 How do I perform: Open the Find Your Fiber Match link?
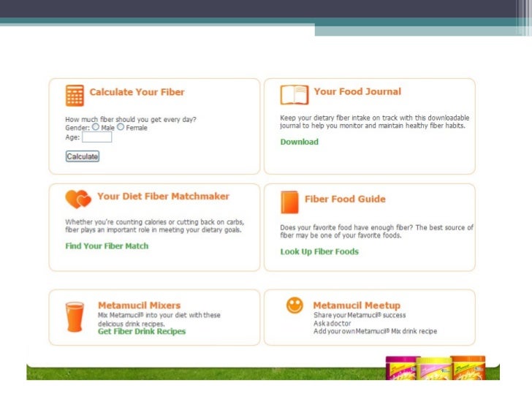click(107, 246)
